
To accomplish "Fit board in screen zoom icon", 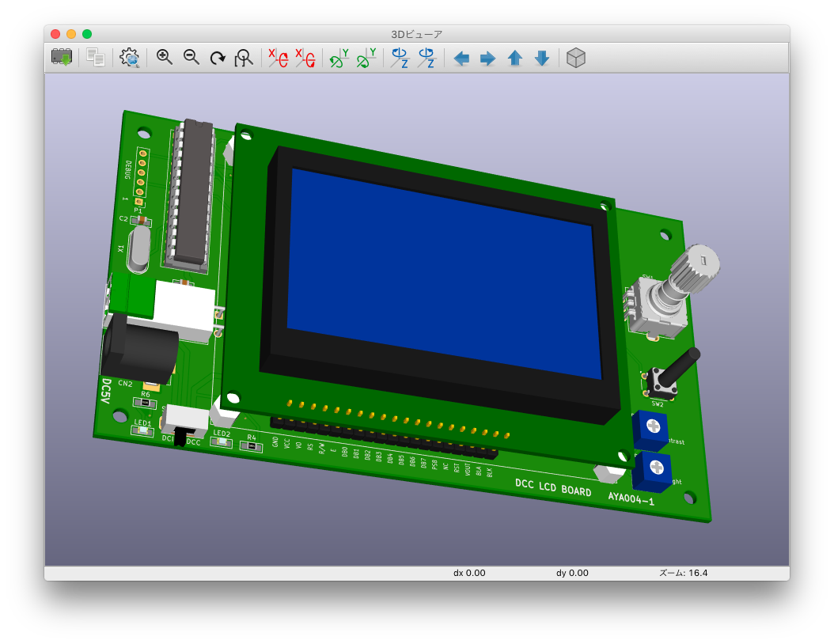I will [244, 58].
